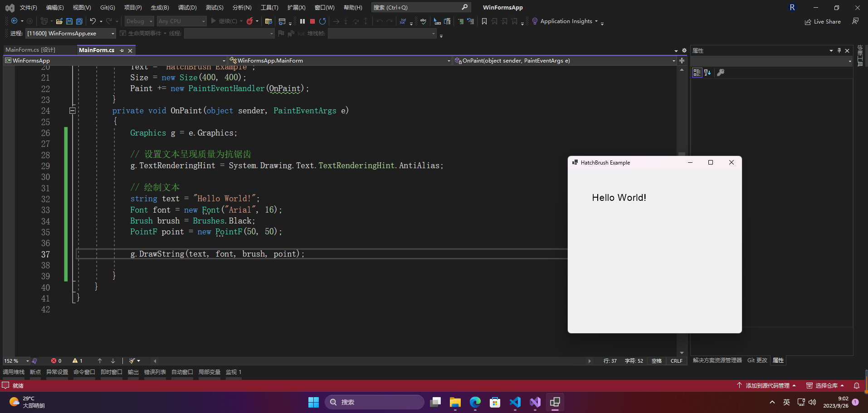Image resolution: width=868 pixels, height=413 pixels.
Task: Open the 解决方案资源管理器 tab
Action: pyautogui.click(x=717, y=360)
